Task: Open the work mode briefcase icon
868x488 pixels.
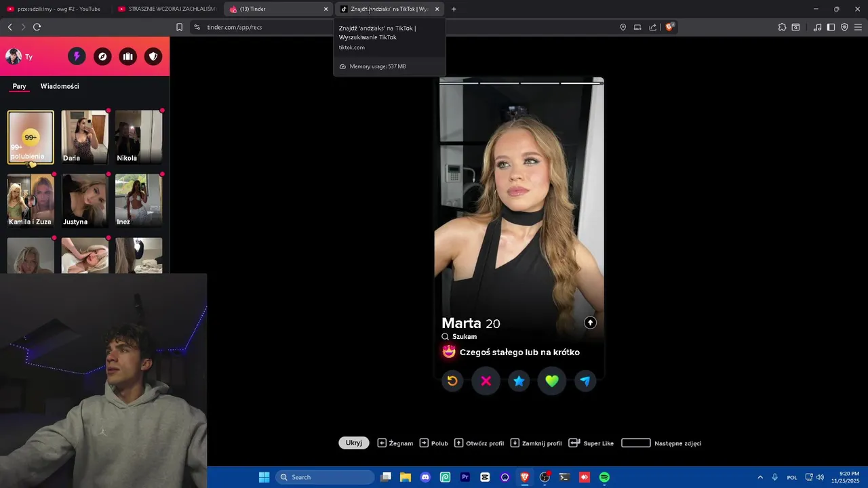Action: pyautogui.click(x=128, y=56)
